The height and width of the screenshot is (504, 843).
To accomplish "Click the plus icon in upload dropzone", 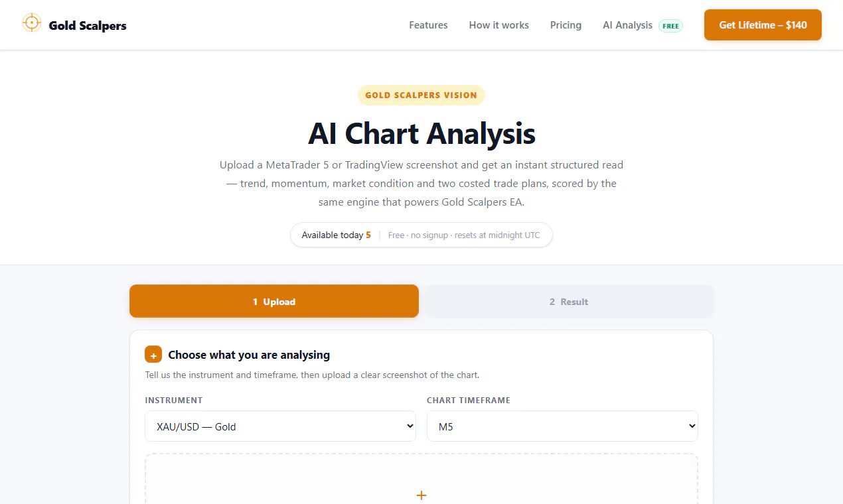I will pyautogui.click(x=421, y=495).
